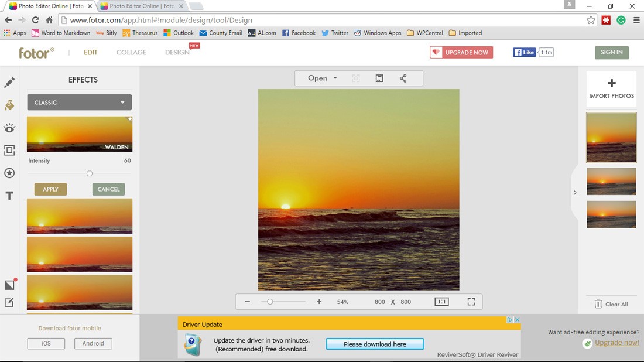This screenshot has width=644, height=362.
Task: Open the Effects paint-bucket tool
Action: coord(9,105)
